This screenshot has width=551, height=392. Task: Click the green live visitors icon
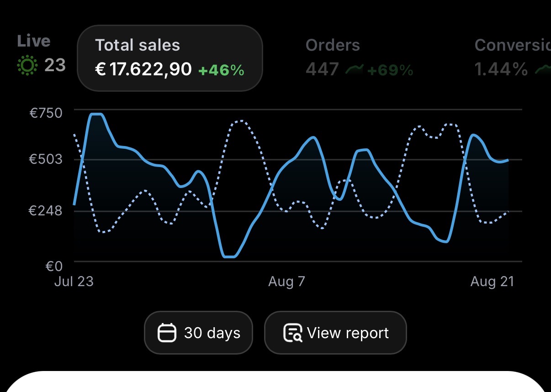coord(27,66)
